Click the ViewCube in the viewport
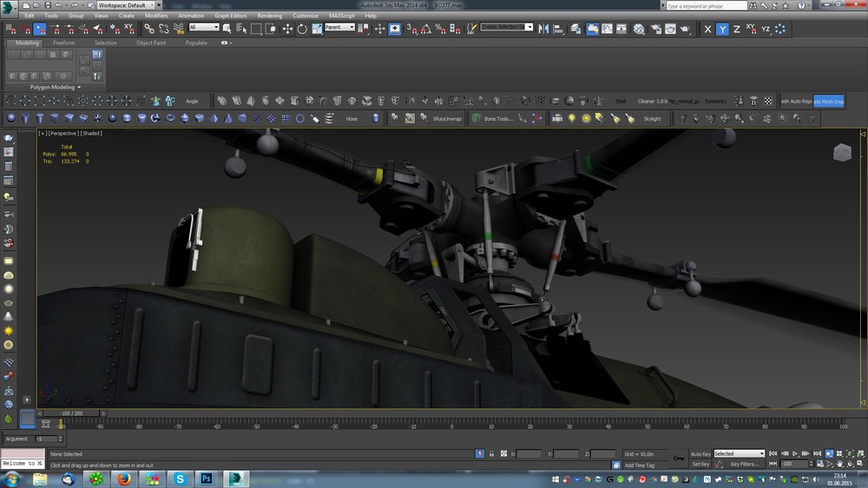The image size is (868, 488). tap(842, 153)
